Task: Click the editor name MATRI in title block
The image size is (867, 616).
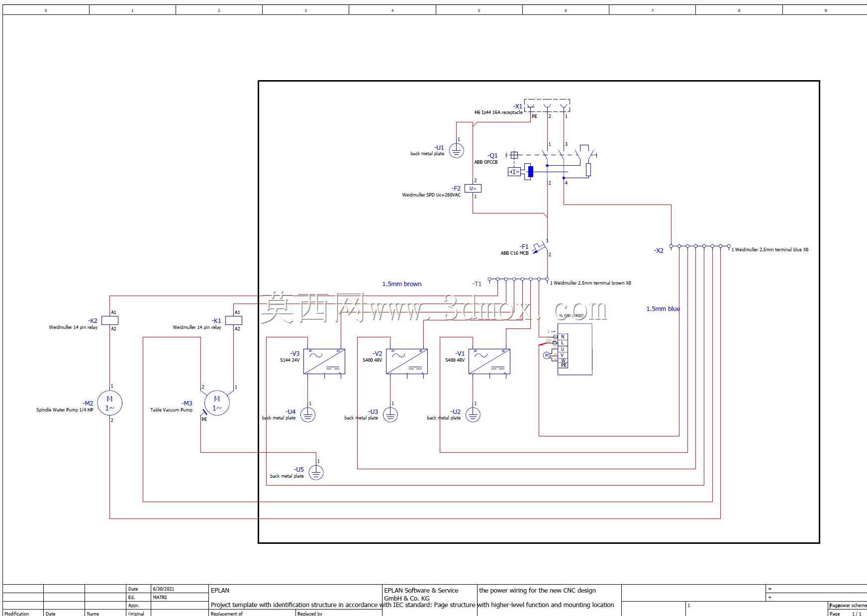Action: tap(160, 597)
